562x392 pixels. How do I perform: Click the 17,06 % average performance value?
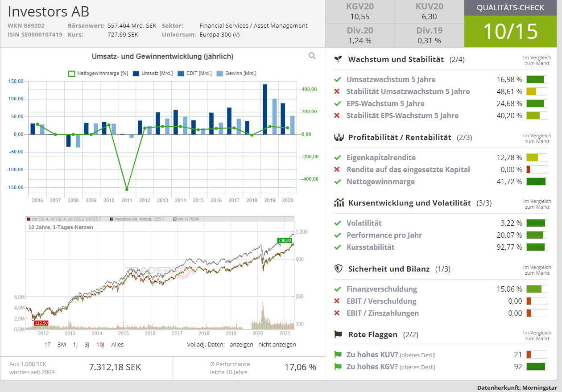(300, 367)
